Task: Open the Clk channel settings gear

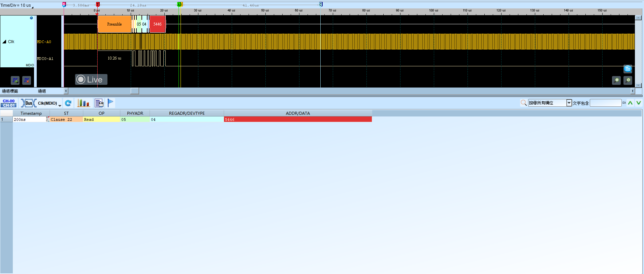Action: [x=31, y=18]
